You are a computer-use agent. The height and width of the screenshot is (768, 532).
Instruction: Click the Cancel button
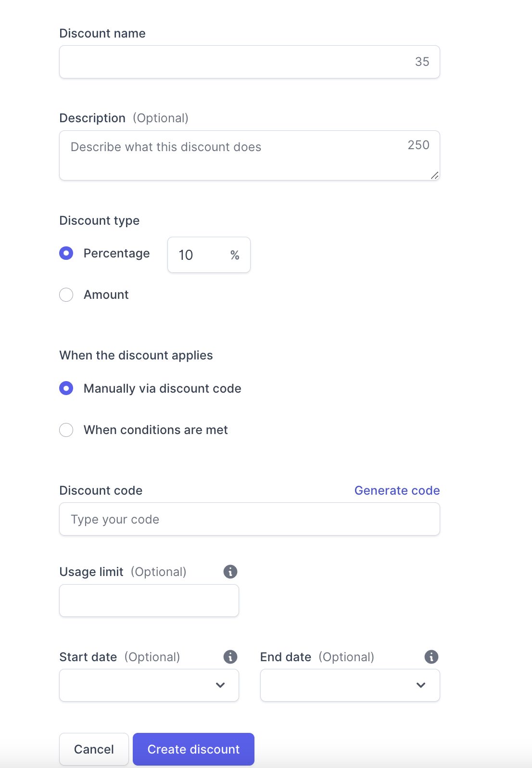[93, 749]
